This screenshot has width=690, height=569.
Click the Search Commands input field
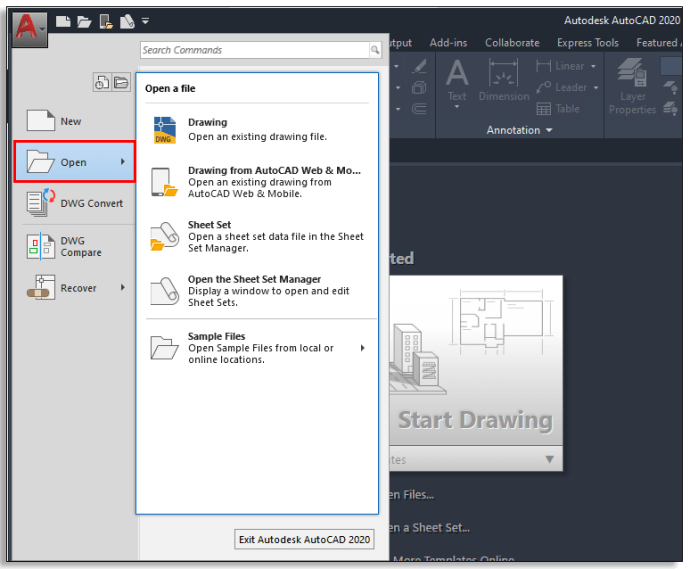(254, 50)
